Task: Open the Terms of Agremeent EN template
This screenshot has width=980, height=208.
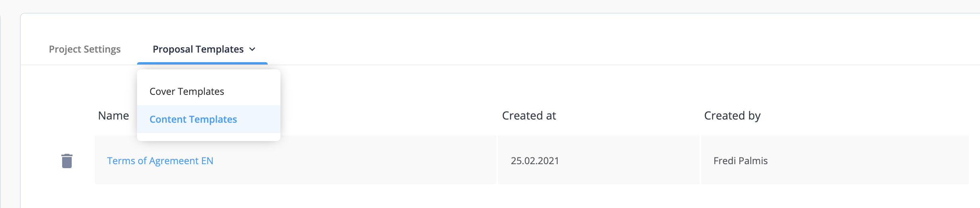Action: [160, 161]
